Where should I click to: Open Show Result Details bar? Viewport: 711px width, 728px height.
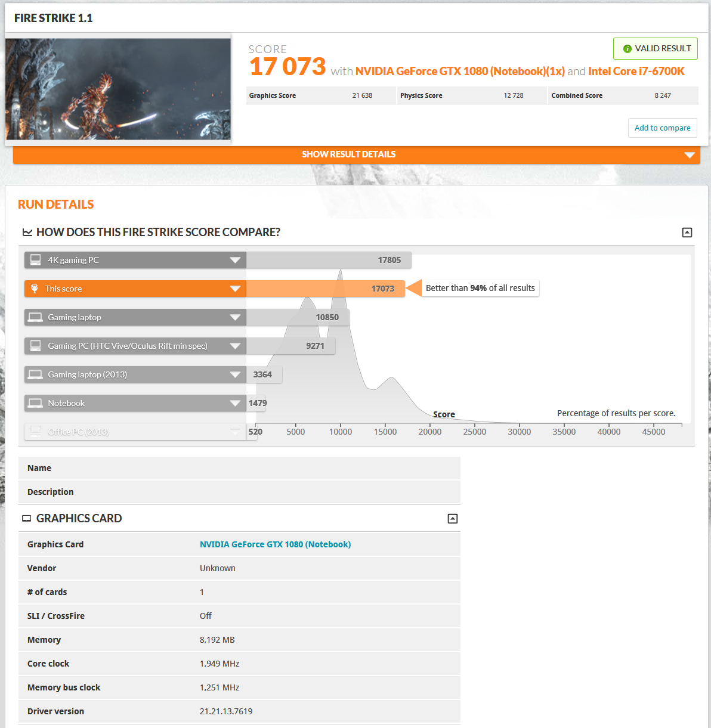click(x=357, y=154)
